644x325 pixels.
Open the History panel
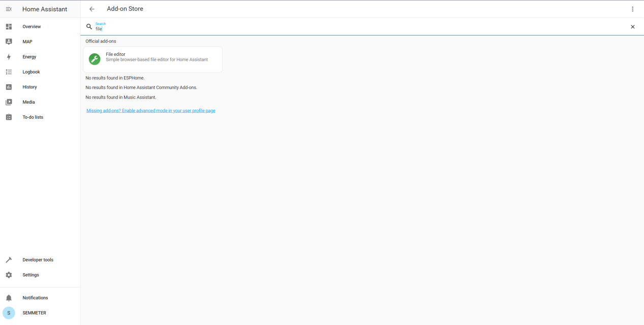[x=40, y=87]
